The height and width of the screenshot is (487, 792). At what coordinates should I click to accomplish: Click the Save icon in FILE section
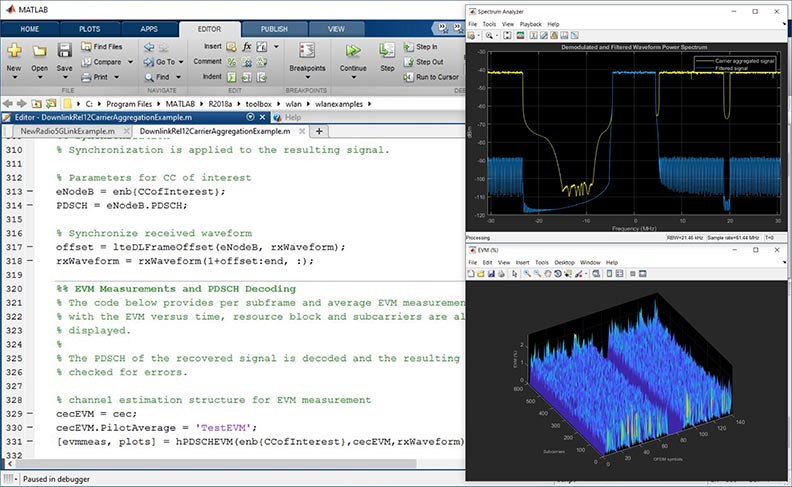coord(66,50)
